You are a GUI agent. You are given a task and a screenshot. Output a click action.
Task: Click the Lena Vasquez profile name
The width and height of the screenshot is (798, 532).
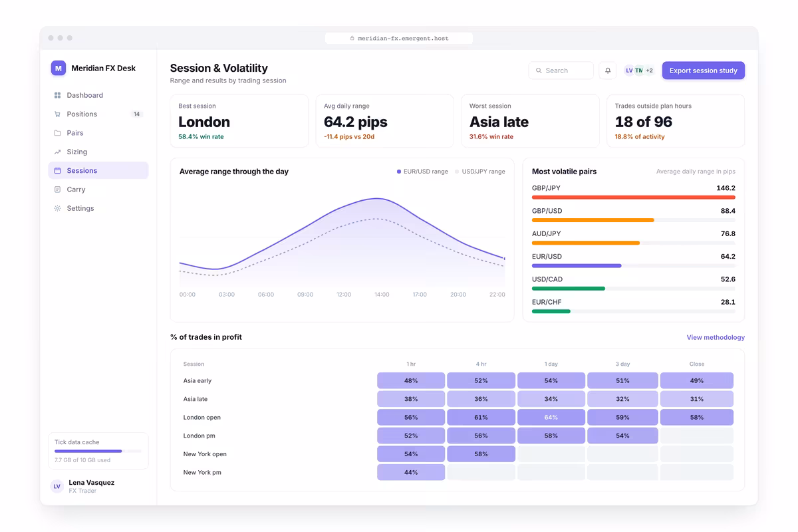point(92,482)
